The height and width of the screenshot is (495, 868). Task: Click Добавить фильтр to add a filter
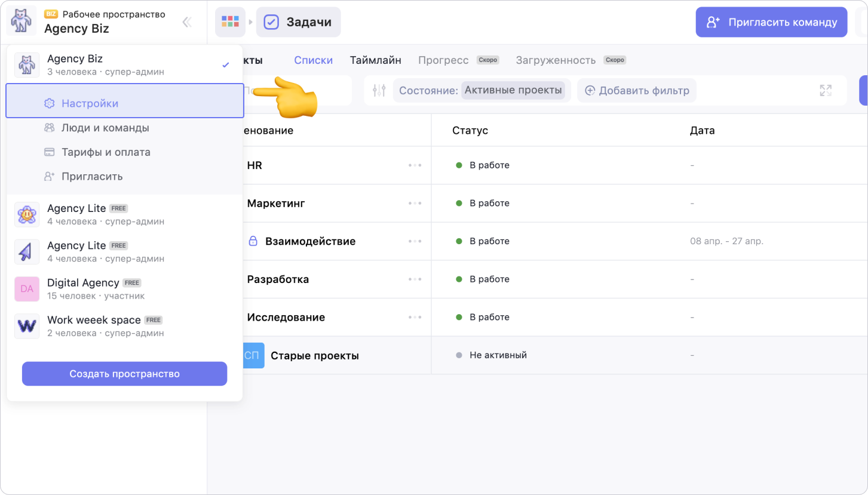tap(637, 91)
